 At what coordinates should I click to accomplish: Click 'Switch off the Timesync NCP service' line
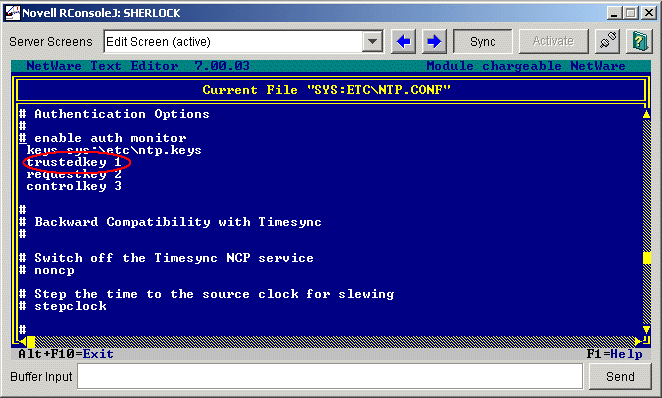[174, 258]
